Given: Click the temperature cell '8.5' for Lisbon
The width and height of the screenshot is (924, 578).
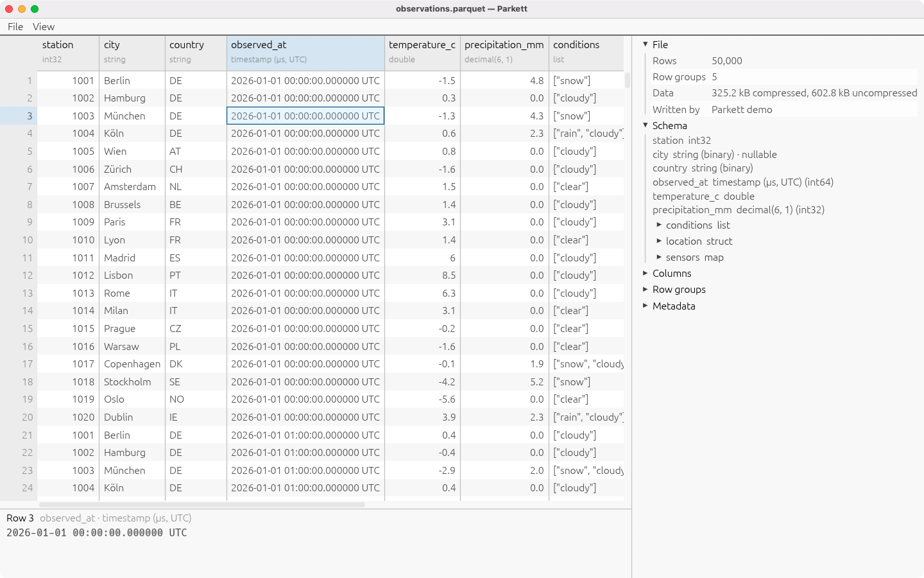Looking at the screenshot, I should [x=422, y=275].
